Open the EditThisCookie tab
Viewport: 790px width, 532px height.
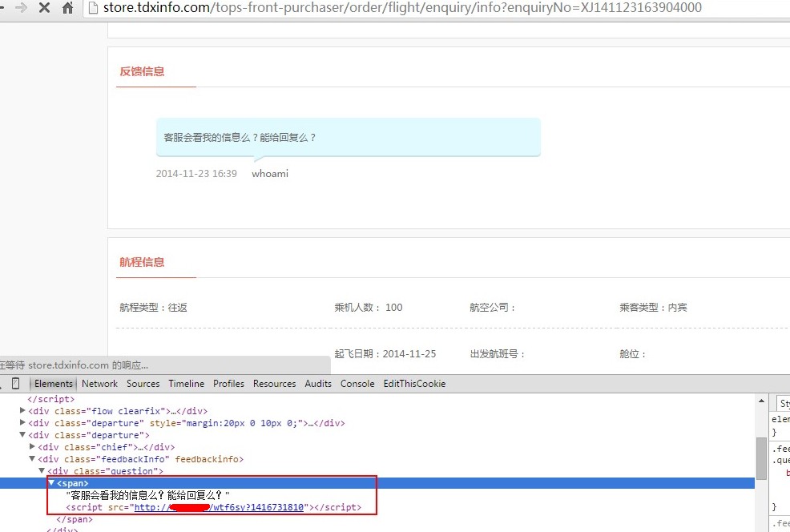(415, 384)
